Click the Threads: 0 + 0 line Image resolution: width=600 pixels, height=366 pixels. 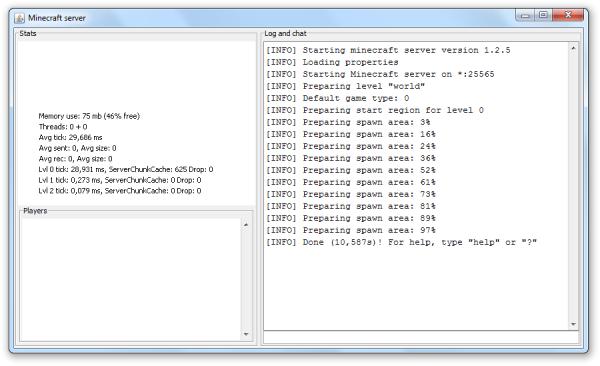tap(63, 127)
